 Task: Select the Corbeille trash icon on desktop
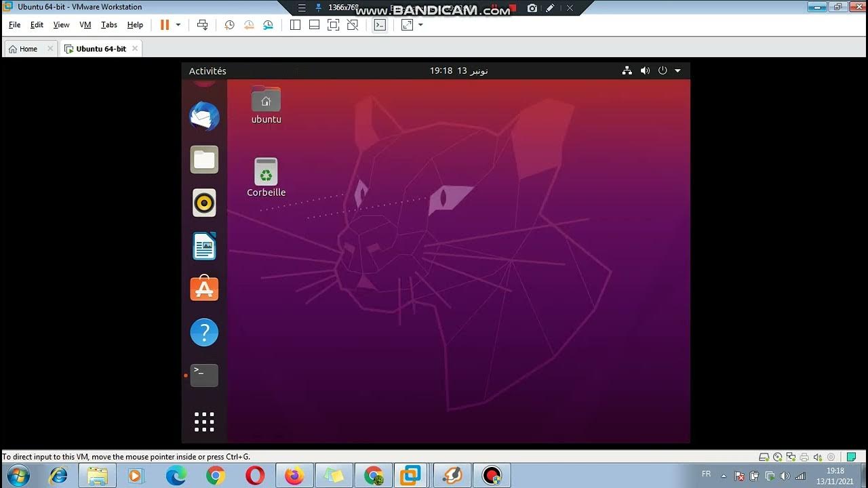(x=266, y=178)
